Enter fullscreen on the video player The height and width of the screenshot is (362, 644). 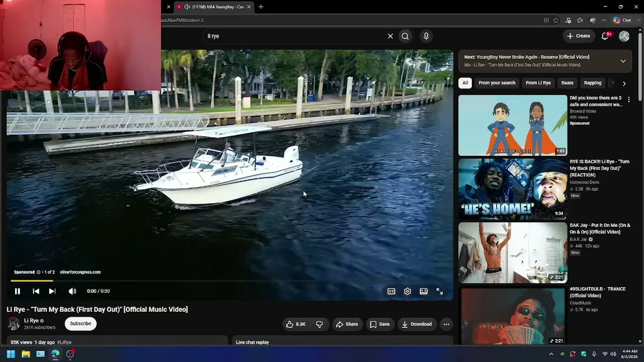tap(440, 291)
